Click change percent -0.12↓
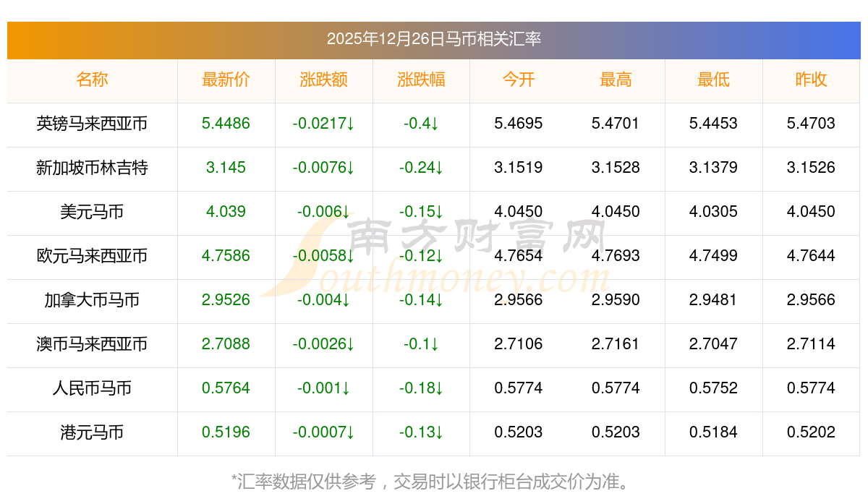This screenshot has width=868, height=504. coord(421,256)
